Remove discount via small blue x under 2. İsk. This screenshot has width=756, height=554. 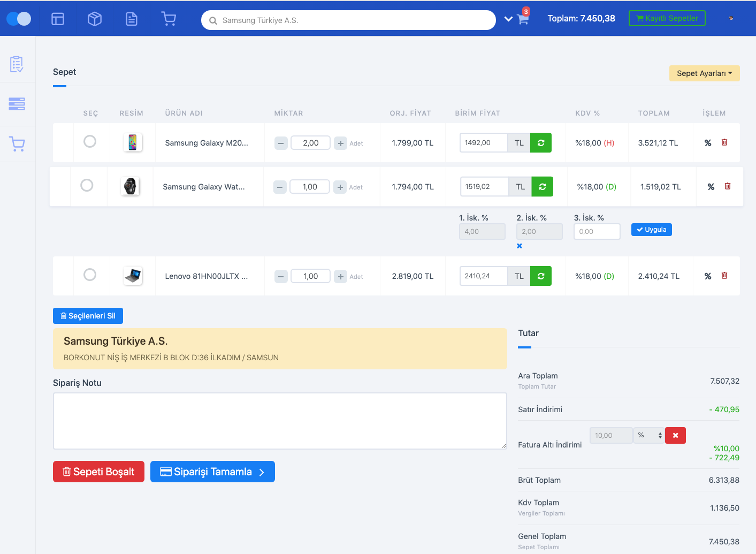(520, 246)
